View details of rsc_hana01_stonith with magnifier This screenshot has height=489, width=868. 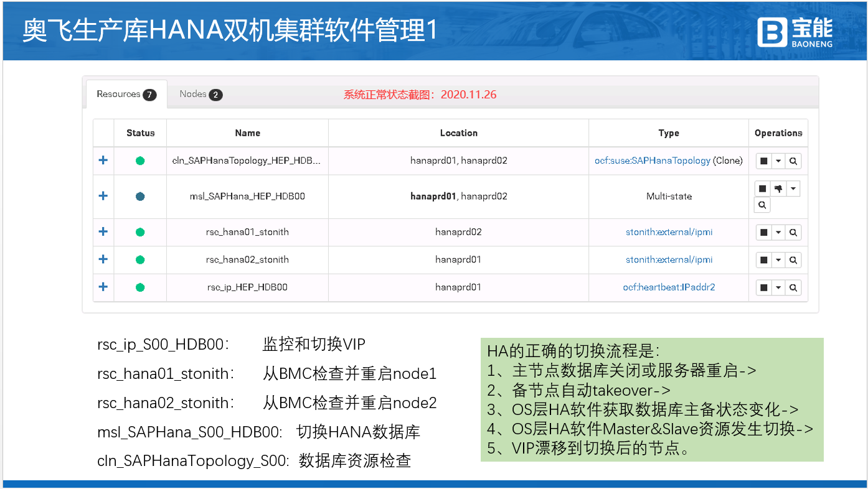793,233
